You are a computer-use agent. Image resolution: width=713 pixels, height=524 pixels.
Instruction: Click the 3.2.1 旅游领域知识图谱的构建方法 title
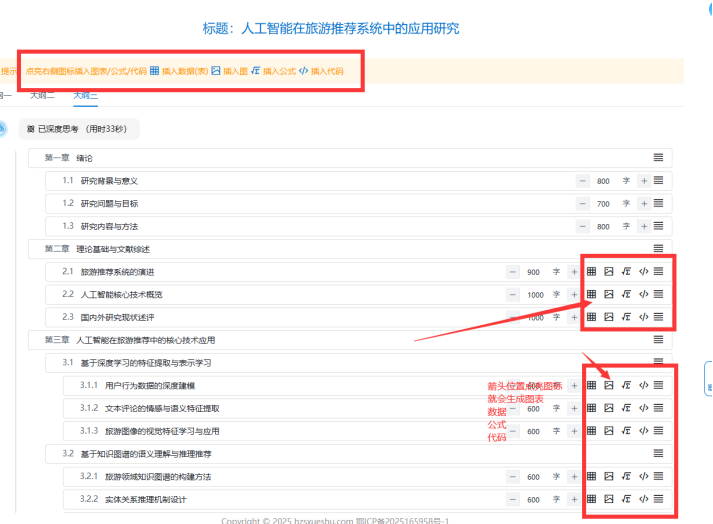158,476
